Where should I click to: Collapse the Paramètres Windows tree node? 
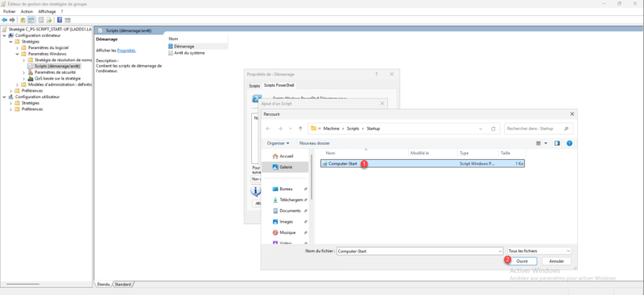(x=17, y=54)
